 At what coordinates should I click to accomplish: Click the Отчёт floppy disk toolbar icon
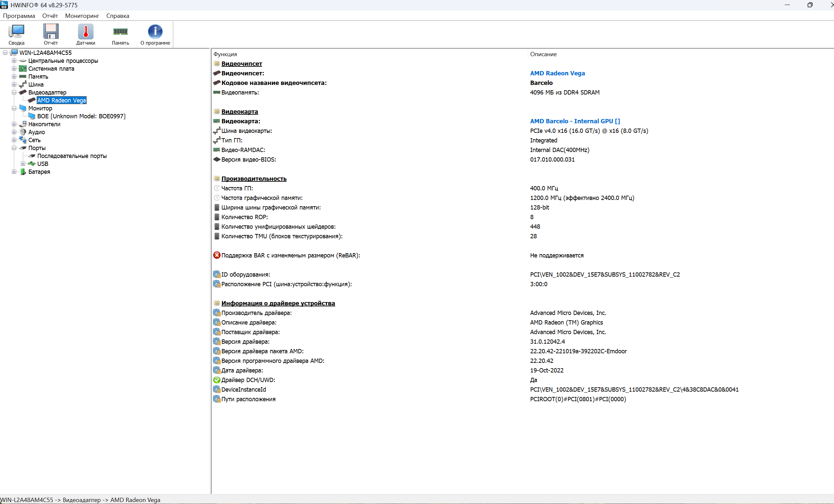(x=51, y=31)
